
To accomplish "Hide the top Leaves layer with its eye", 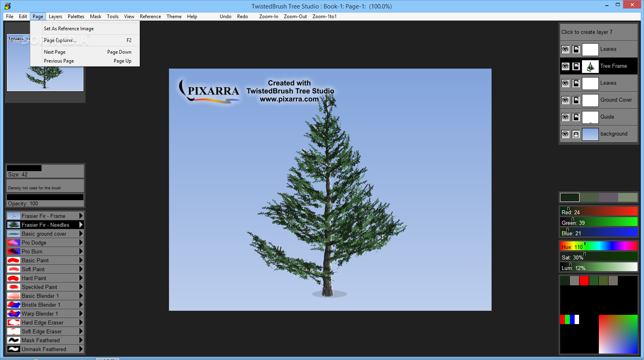I will pos(565,49).
